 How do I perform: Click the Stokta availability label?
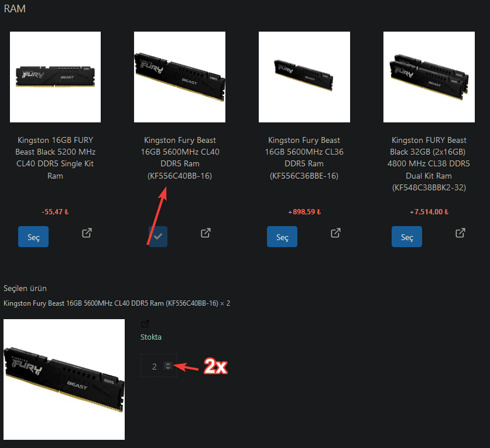(151, 337)
